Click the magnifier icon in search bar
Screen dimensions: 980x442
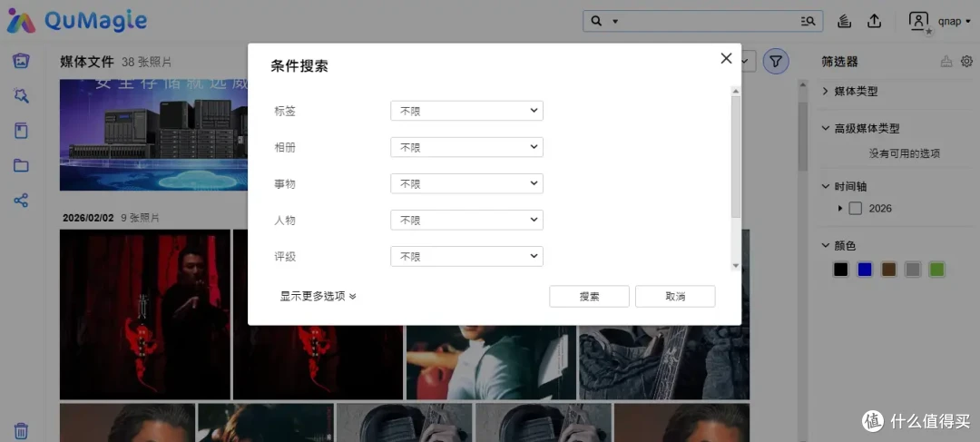[596, 21]
